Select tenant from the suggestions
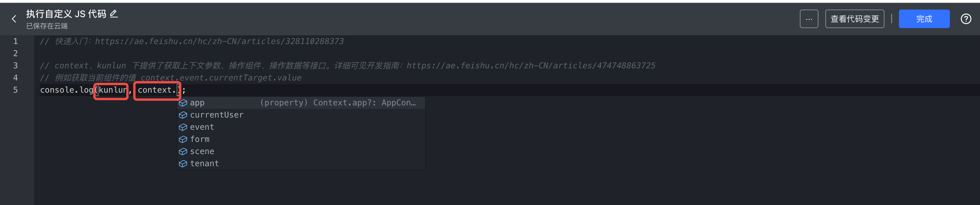Screen dimensions: 980x205 tap(301, 164)
